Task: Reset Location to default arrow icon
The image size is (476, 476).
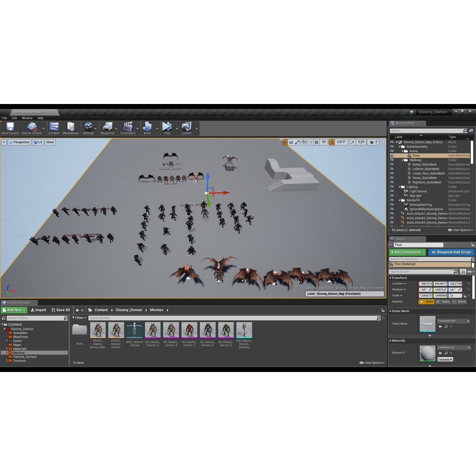Action: pyautogui.click(x=469, y=283)
